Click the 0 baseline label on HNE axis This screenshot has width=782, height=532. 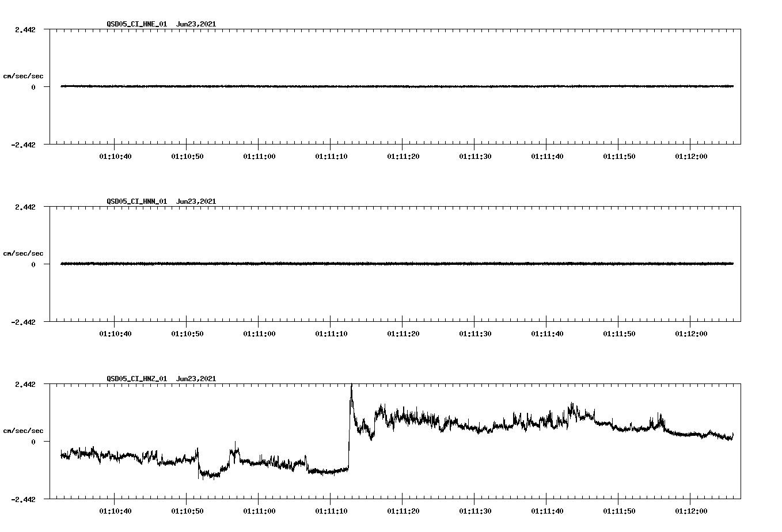33,87
